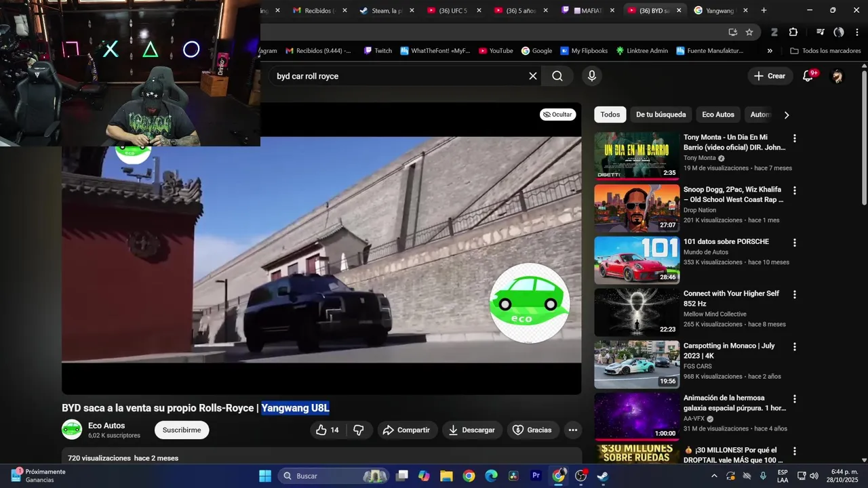Open the Próximamente Ganancias widget

(39, 476)
